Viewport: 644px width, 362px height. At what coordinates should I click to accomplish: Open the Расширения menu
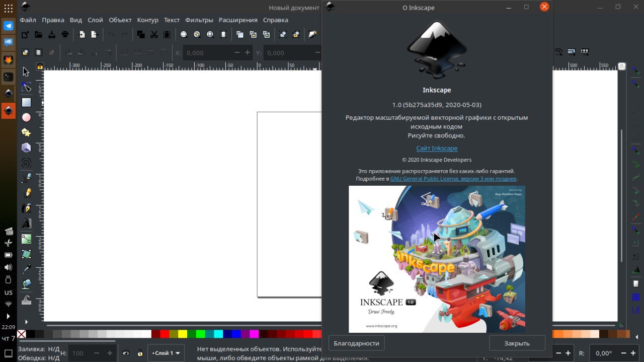[238, 20]
